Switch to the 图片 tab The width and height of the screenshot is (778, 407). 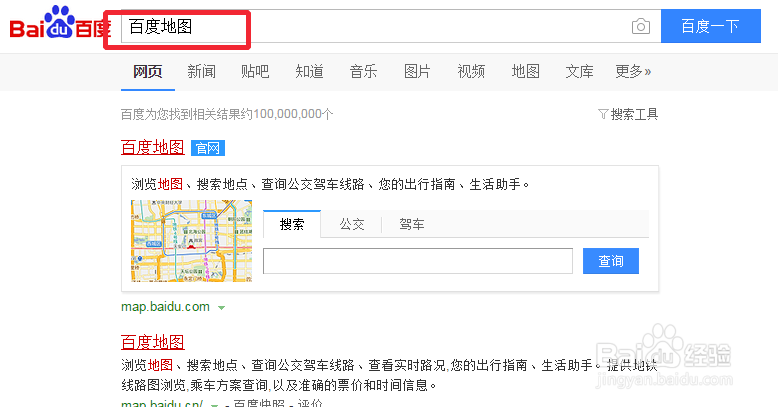pyautogui.click(x=417, y=71)
